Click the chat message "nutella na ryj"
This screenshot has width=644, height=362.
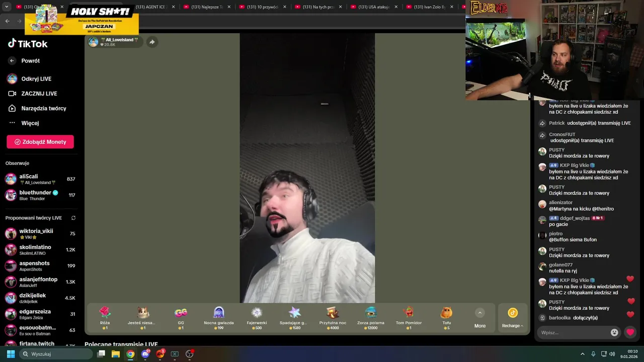coord(563,271)
